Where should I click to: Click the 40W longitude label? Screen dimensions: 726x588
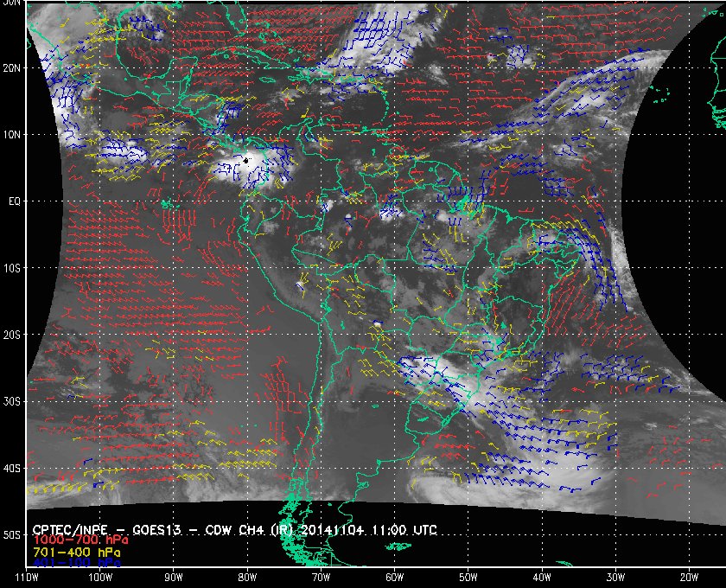point(542,578)
